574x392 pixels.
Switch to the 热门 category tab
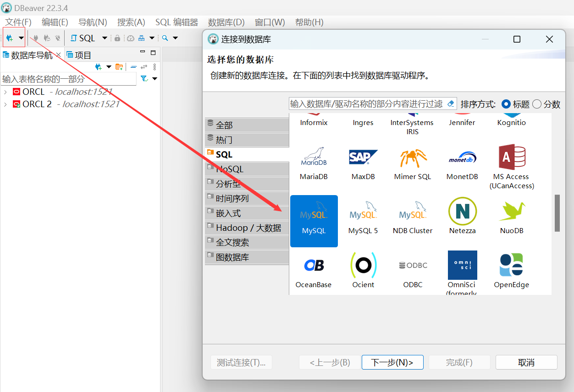pyautogui.click(x=247, y=140)
